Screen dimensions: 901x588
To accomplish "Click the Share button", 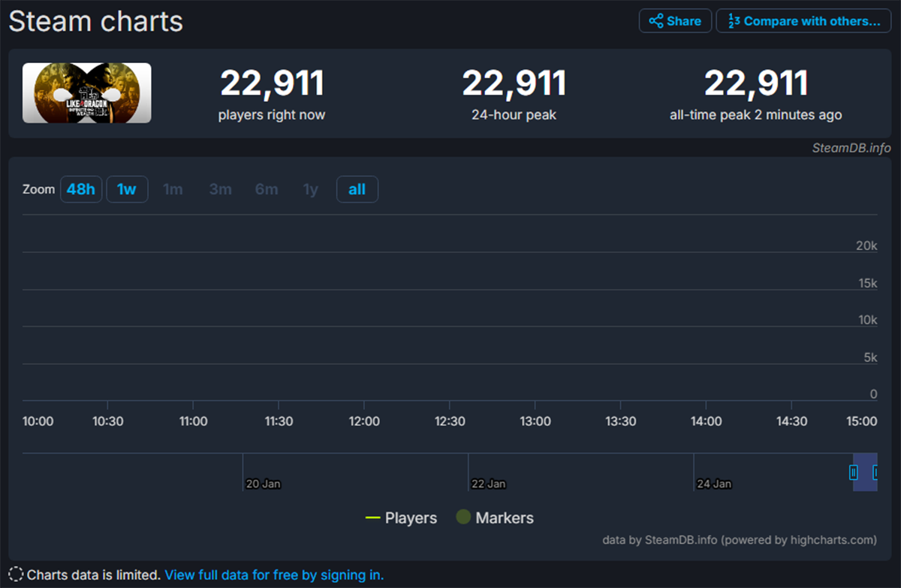I will 674,21.
